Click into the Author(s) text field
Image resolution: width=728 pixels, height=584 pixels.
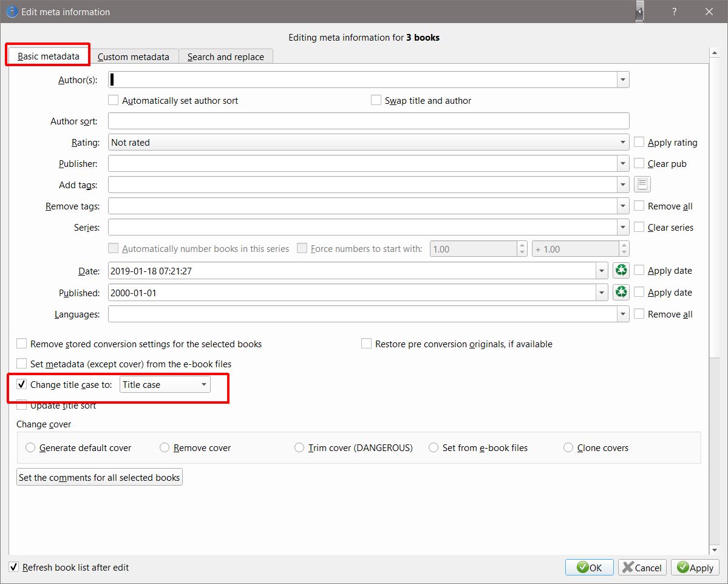click(x=362, y=80)
